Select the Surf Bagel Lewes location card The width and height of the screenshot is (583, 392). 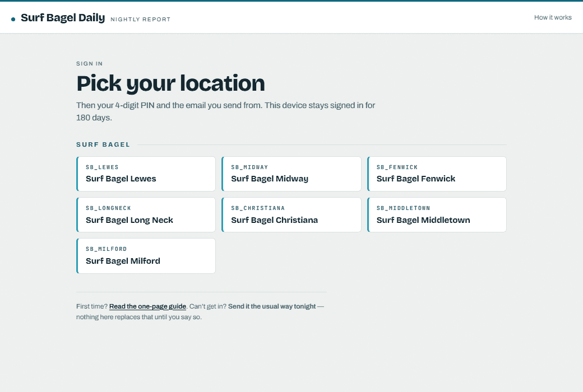(146, 174)
